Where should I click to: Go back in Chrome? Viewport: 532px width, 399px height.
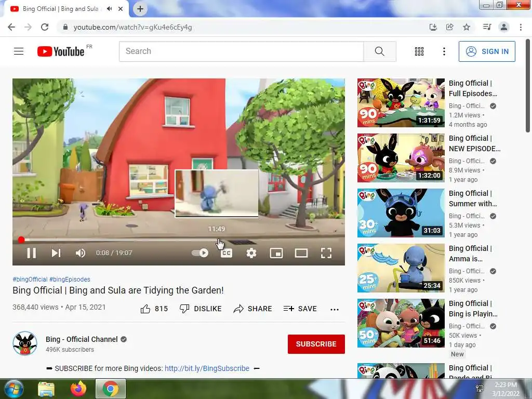click(x=11, y=27)
